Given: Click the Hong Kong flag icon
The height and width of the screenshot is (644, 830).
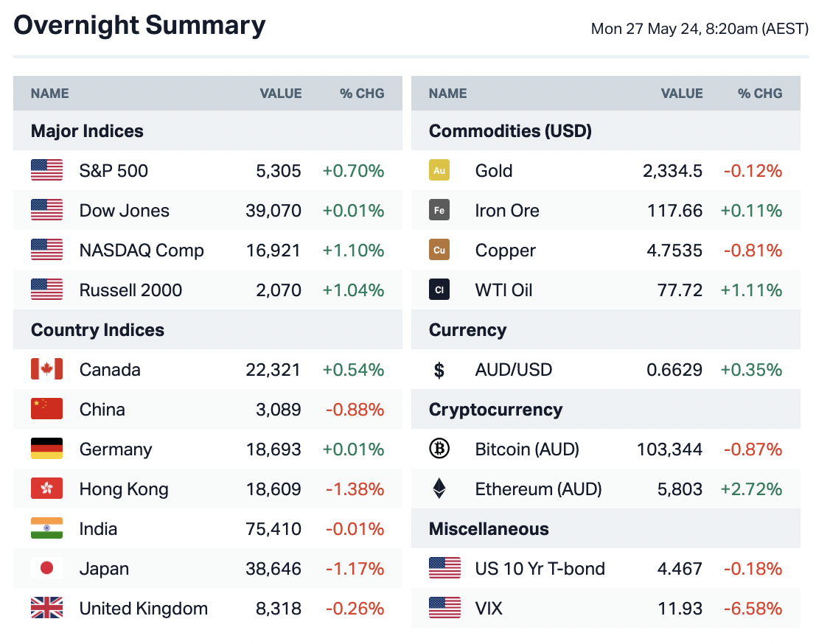Looking at the screenshot, I should coord(46,489).
